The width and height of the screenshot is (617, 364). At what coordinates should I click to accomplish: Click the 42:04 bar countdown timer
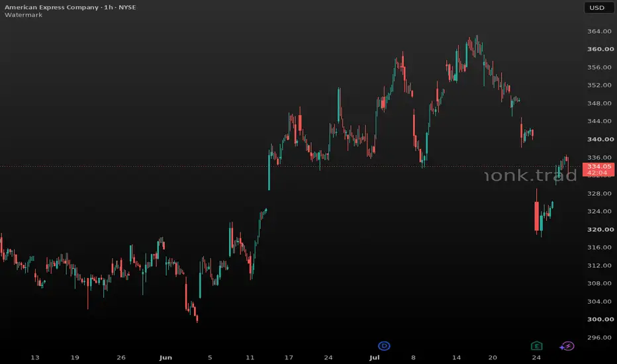pyautogui.click(x=597, y=173)
